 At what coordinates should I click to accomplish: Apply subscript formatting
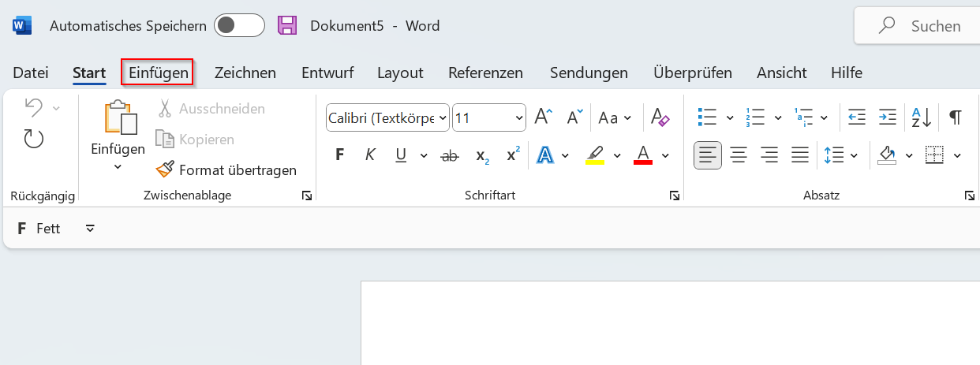tap(482, 155)
